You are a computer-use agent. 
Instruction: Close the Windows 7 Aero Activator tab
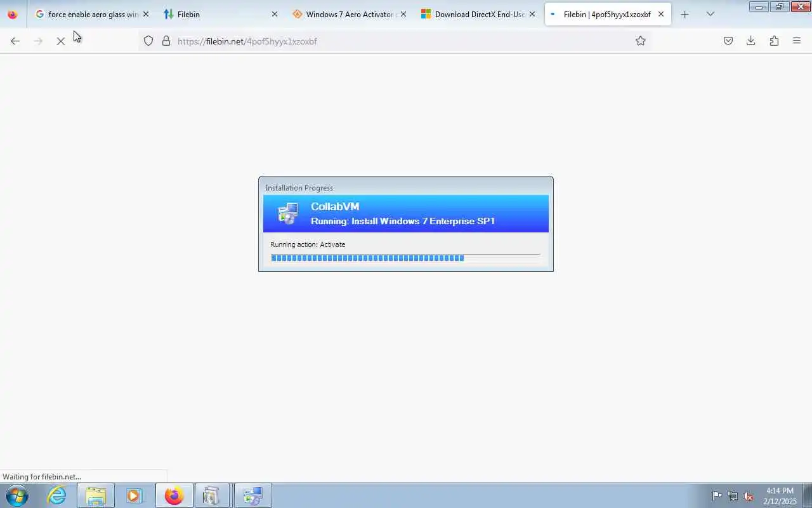point(403,14)
